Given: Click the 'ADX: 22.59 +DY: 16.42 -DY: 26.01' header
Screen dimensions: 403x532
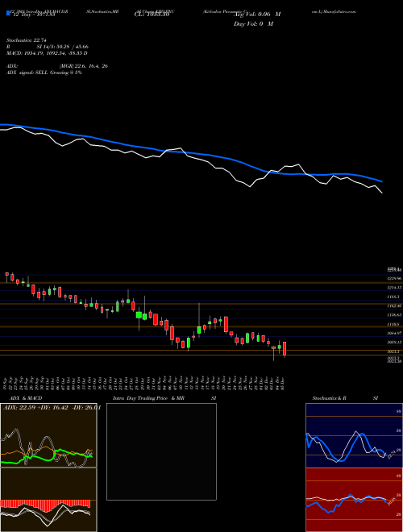Looking at the screenshot, I should point(52,408).
